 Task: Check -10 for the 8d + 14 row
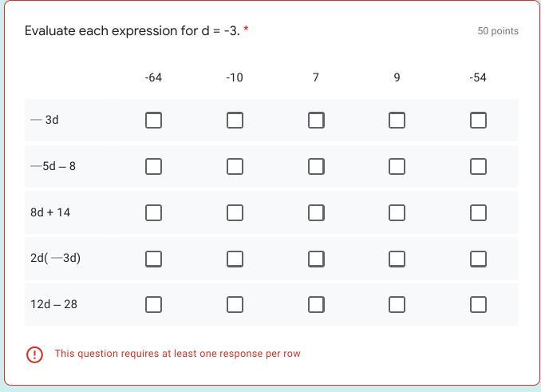(x=235, y=212)
